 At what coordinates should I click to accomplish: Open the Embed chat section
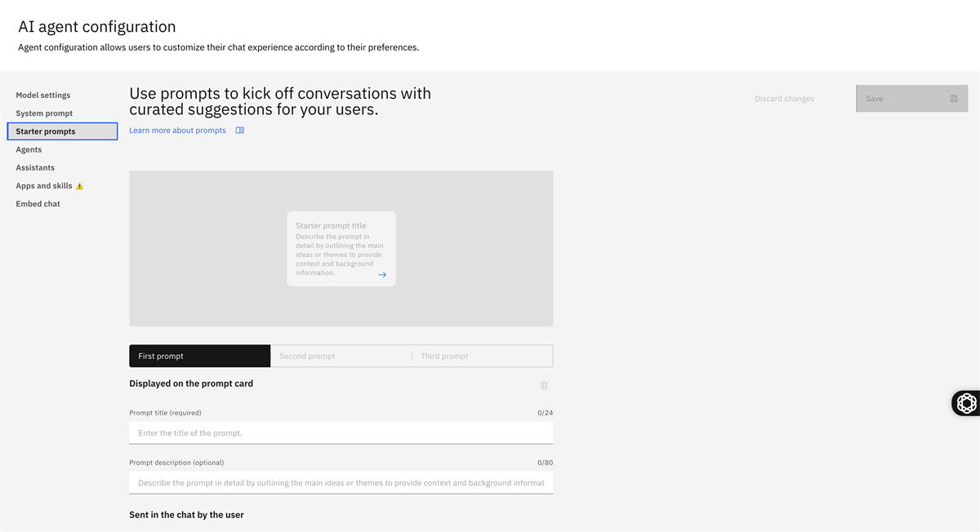click(x=38, y=204)
